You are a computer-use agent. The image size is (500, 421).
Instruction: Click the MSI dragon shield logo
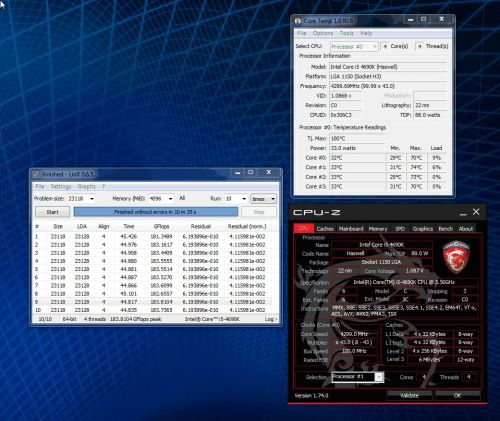pyautogui.click(x=456, y=258)
